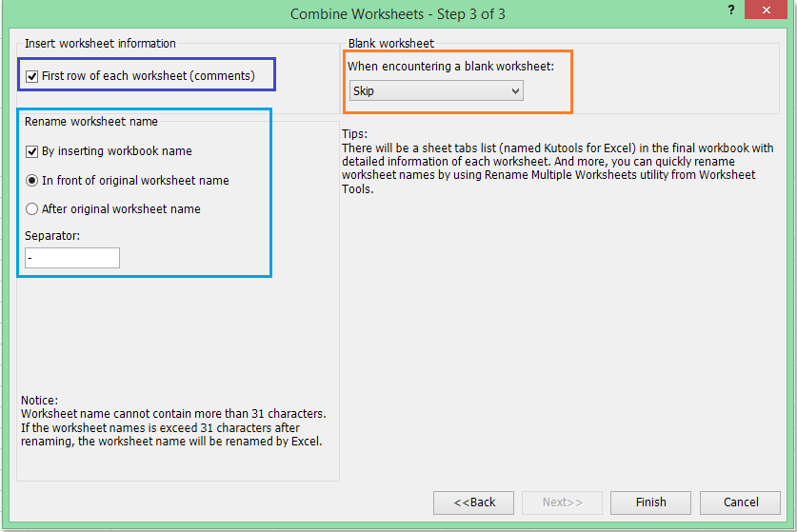797x532 pixels.
Task: Click the Cancel button
Action: pos(740,502)
